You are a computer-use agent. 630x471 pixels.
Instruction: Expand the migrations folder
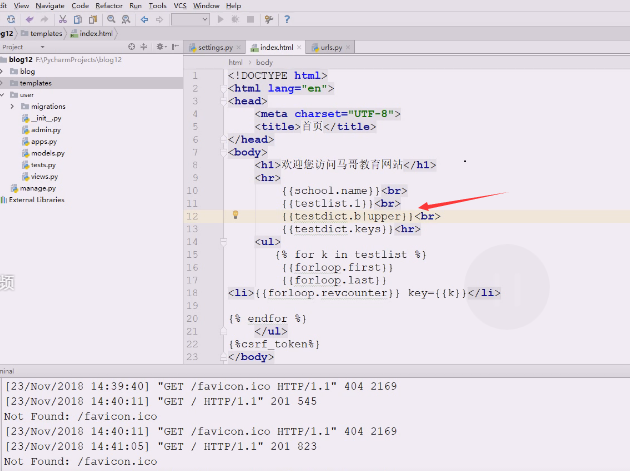[12, 106]
